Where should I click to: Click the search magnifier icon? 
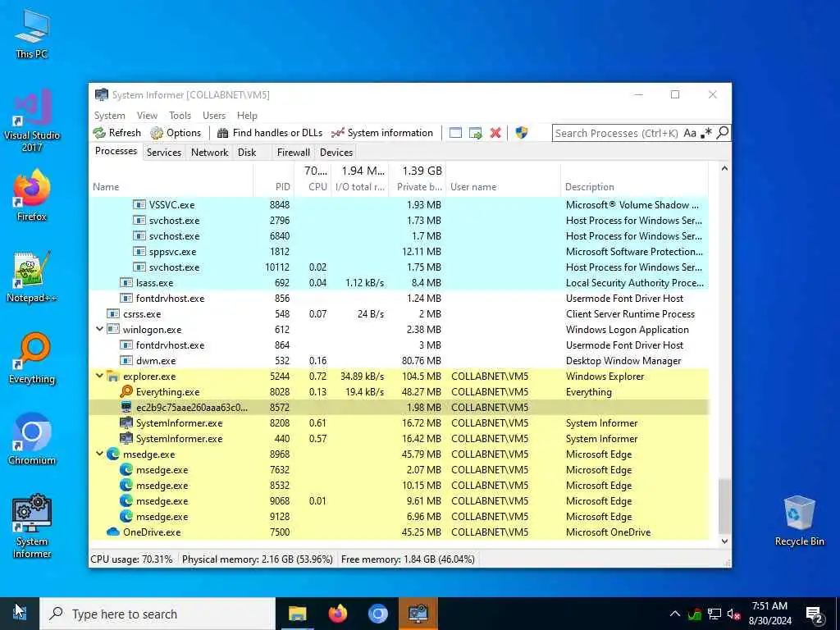pyautogui.click(x=722, y=132)
